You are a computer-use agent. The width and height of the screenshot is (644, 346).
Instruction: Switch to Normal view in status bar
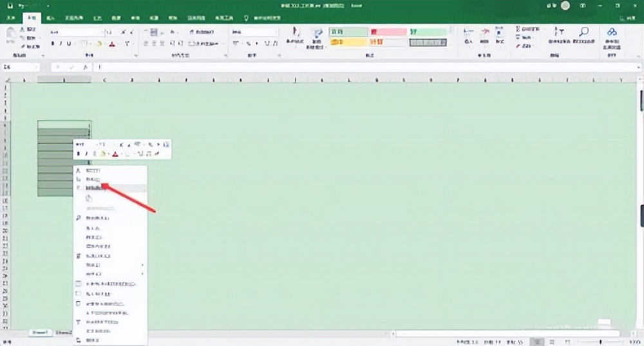(536, 341)
